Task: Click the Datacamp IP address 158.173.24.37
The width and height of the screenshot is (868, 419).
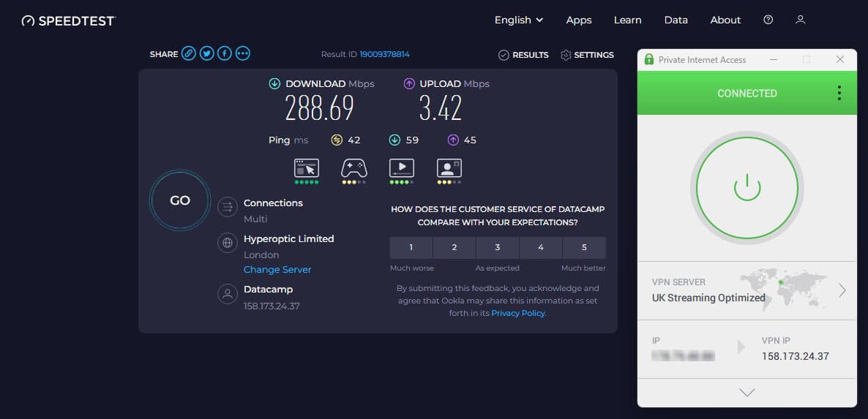Action: pyautogui.click(x=272, y=306)
